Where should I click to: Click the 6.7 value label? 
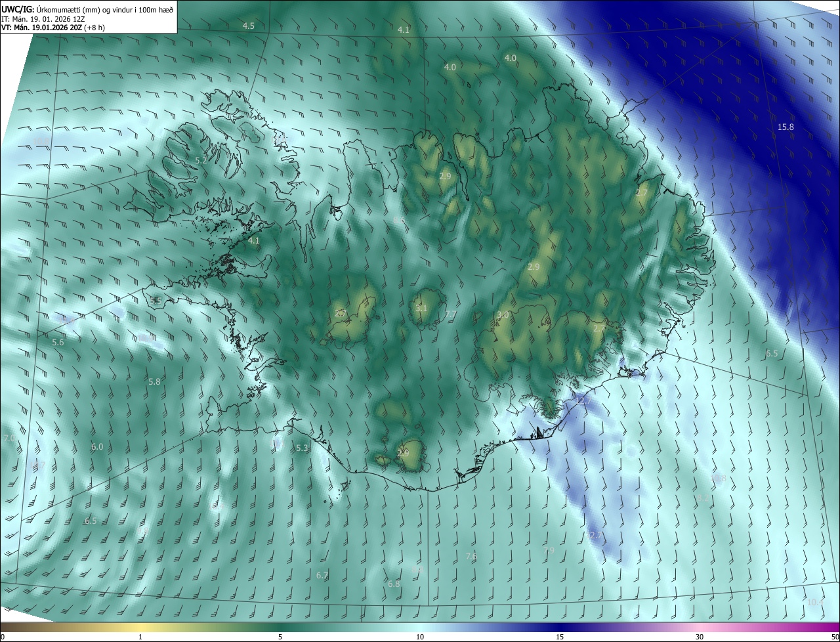pyautogui.click(x=322, y=575)
